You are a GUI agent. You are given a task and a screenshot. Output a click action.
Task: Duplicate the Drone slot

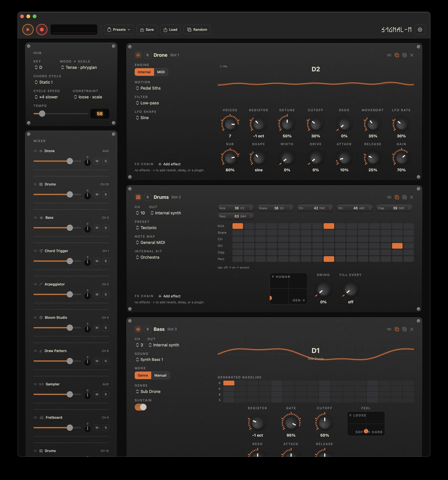[x=404, y=55]
